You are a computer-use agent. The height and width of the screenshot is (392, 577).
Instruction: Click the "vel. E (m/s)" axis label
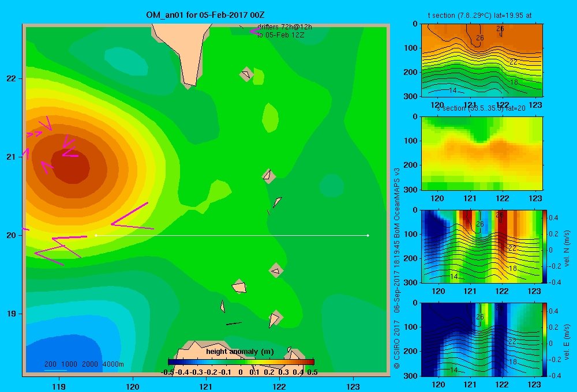[567, 342]
